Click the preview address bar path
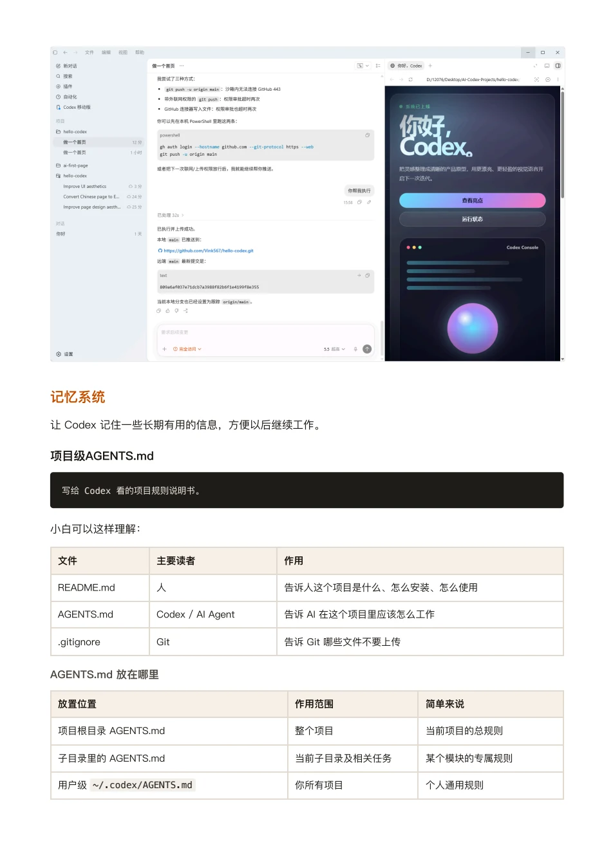613x868 pixels. tap(473, 80)
